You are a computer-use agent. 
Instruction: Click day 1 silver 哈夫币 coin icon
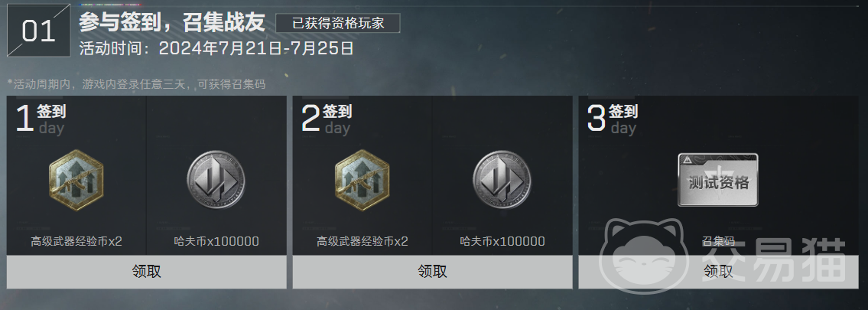(x=216, y=179)
